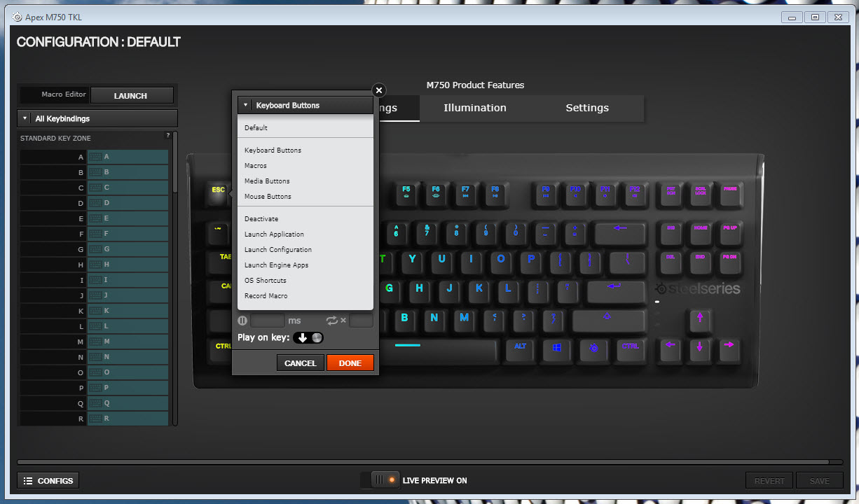The height and width of the screenshot is (504, 859).
Task: Choose Deactivate from the list
Action: pos(261,219)
